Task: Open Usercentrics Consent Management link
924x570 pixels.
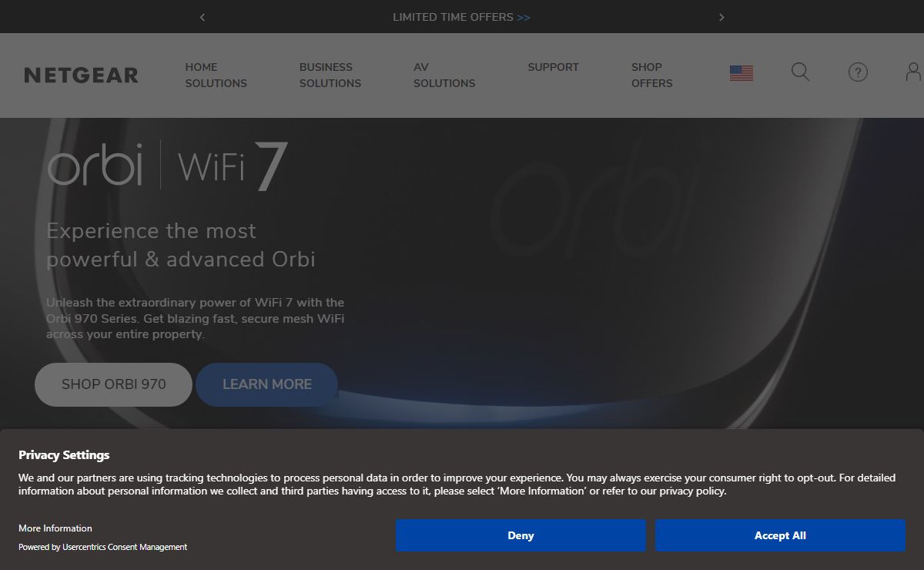Action: (x=125, y=547)
